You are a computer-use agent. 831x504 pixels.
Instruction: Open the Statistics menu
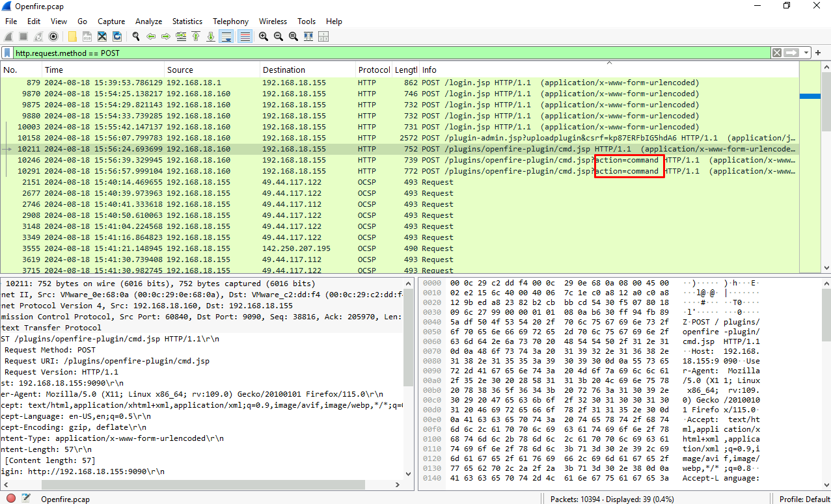click(187, 21)
